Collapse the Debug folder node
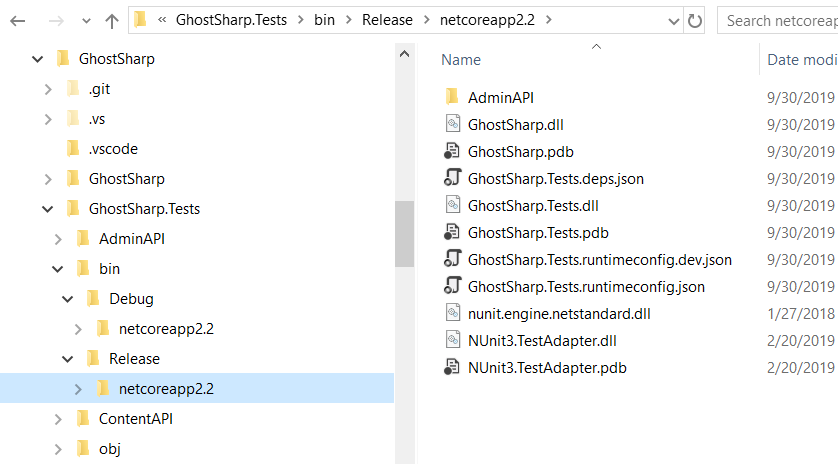838x464 pixels. click(x=67, y=299)
